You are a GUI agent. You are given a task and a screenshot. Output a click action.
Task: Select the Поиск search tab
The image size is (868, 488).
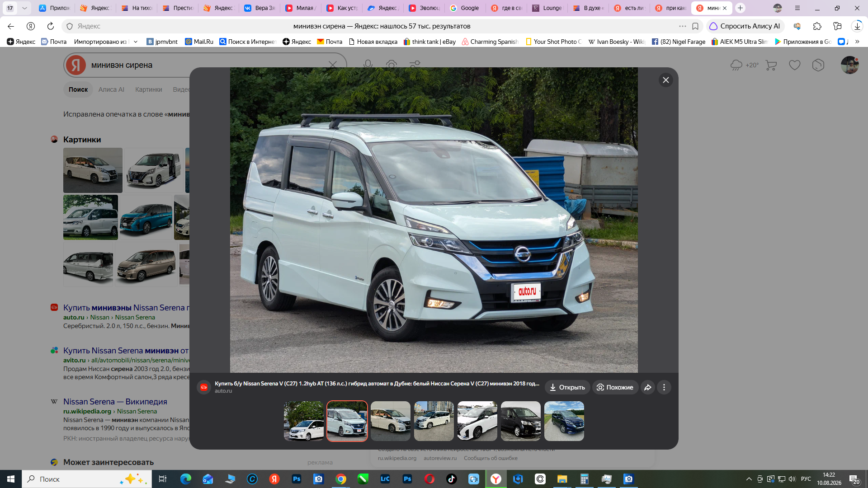[78, 89]
